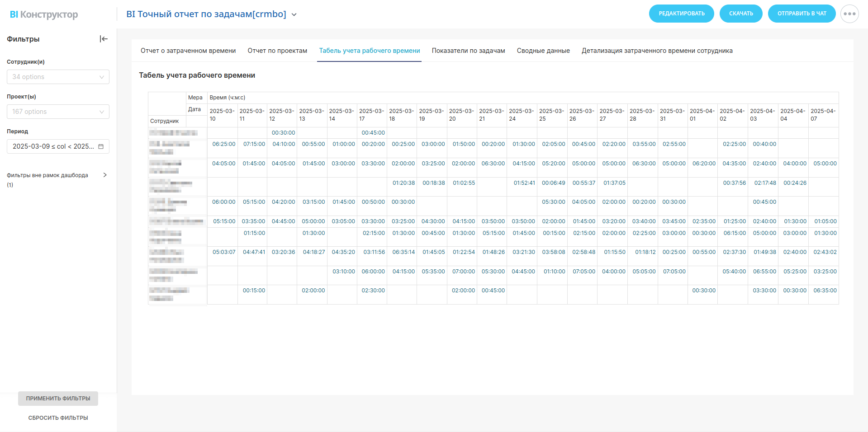Open the three-dots more options menu

(849, 14)
